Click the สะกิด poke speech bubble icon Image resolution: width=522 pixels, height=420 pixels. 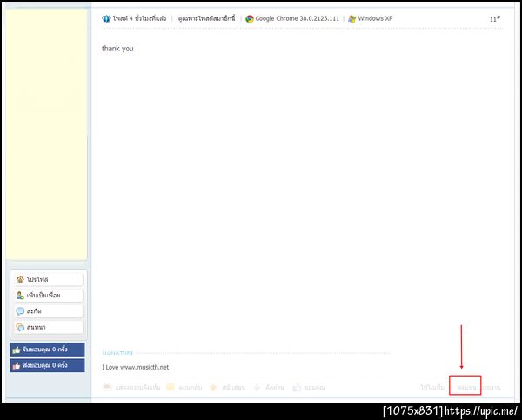pyautogui.click(x=20, y=311)
